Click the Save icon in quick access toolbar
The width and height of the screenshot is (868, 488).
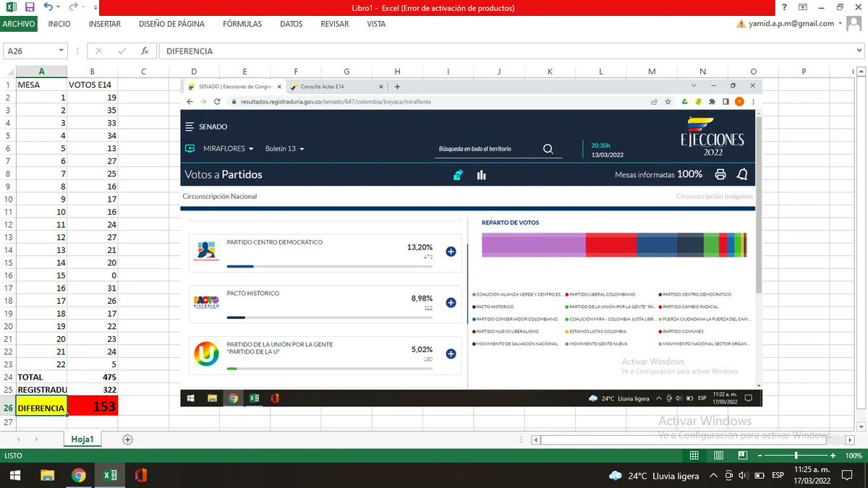(x=30, y=7)
